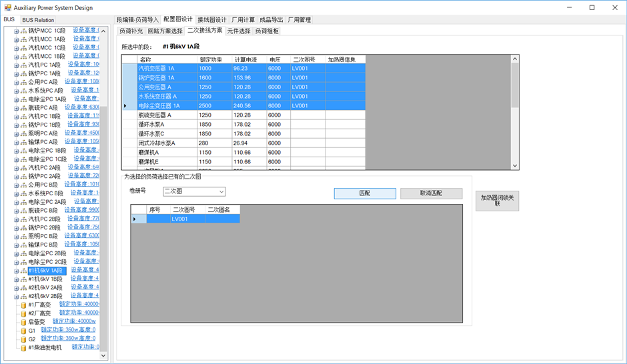Click the generator icon beside G1
The height and width of the screenshot is (364, 627).
tap(23, 331)
